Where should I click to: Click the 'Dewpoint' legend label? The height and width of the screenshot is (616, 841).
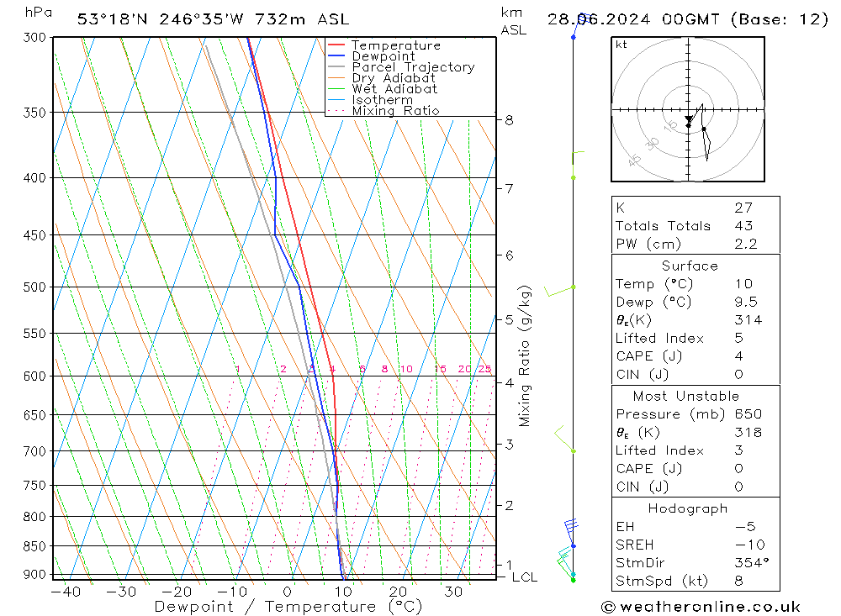click(x=383, y=56)
